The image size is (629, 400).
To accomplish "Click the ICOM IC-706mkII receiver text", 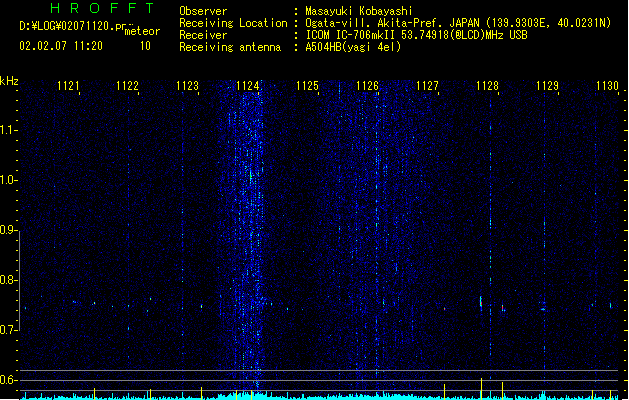I will [416, 35].
